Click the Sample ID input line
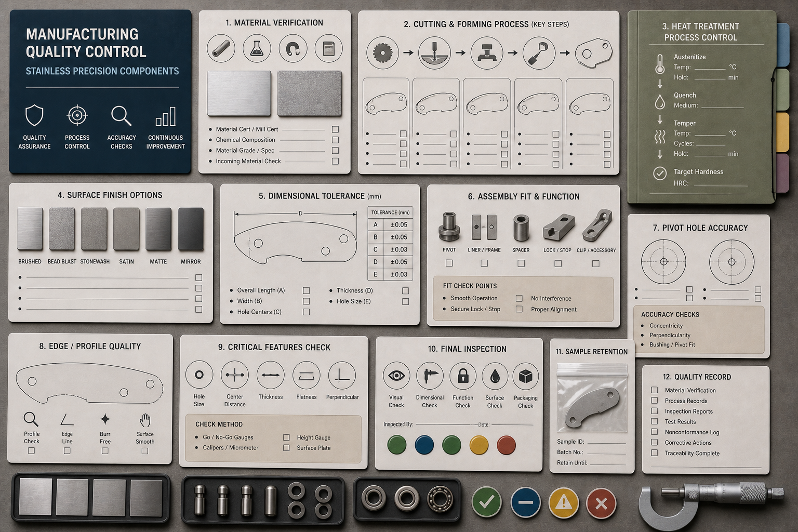This screenshot has height=532, width=798. coord(606,442)
